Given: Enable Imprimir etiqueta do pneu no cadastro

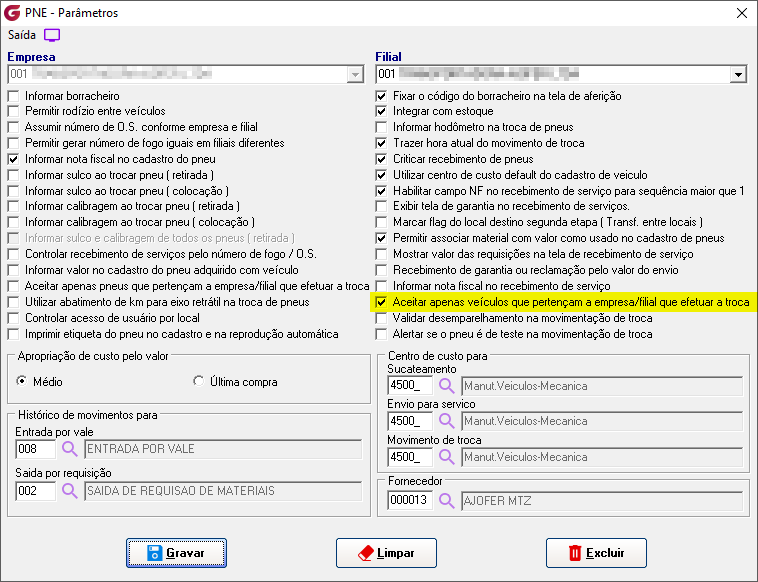Looking at the screenshot, I should pyautogui.click(x=14, y=334).
